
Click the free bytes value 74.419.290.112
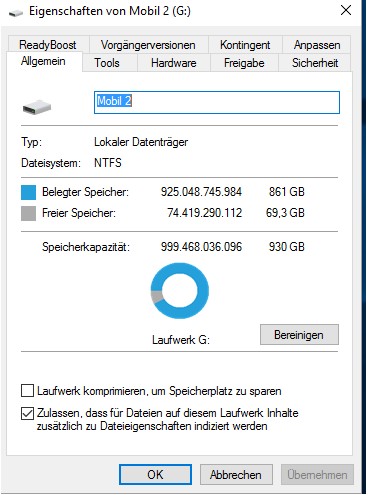click(205, 213)
